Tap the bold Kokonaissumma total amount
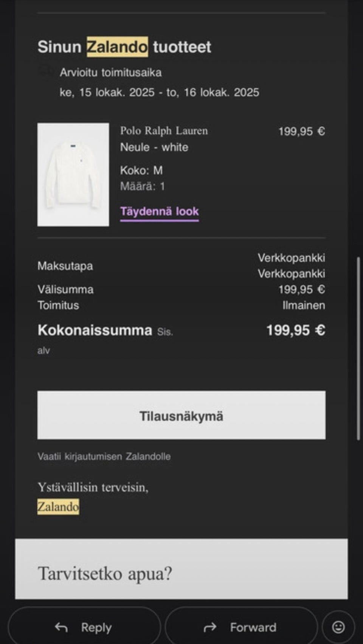The width and height of the screenshot is (363, 644). [x=295, y=330]
